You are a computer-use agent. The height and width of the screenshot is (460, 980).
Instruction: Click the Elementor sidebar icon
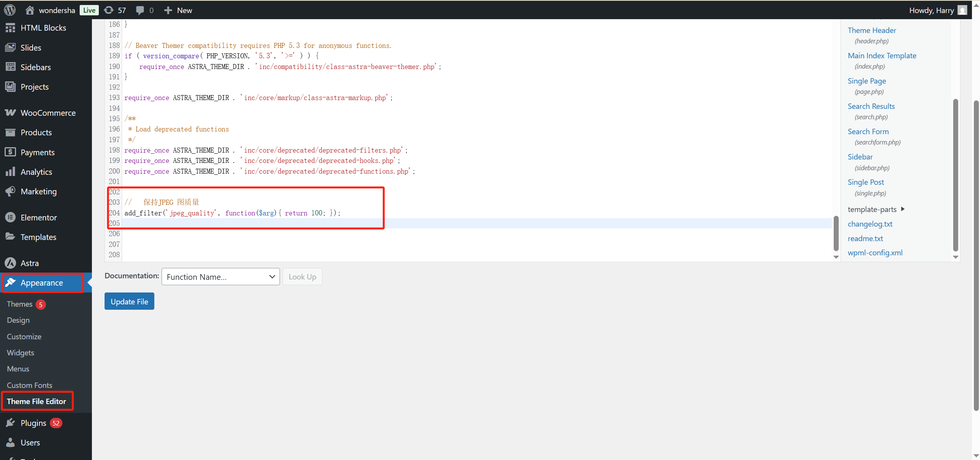point(10,217)
